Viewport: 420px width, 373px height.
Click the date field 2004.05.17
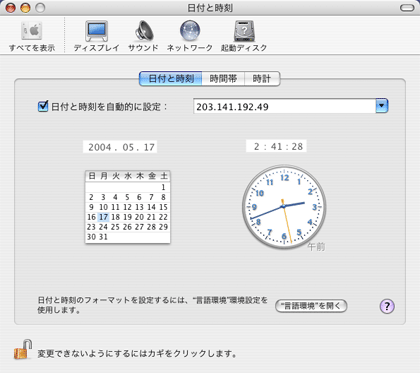(120, 147)
